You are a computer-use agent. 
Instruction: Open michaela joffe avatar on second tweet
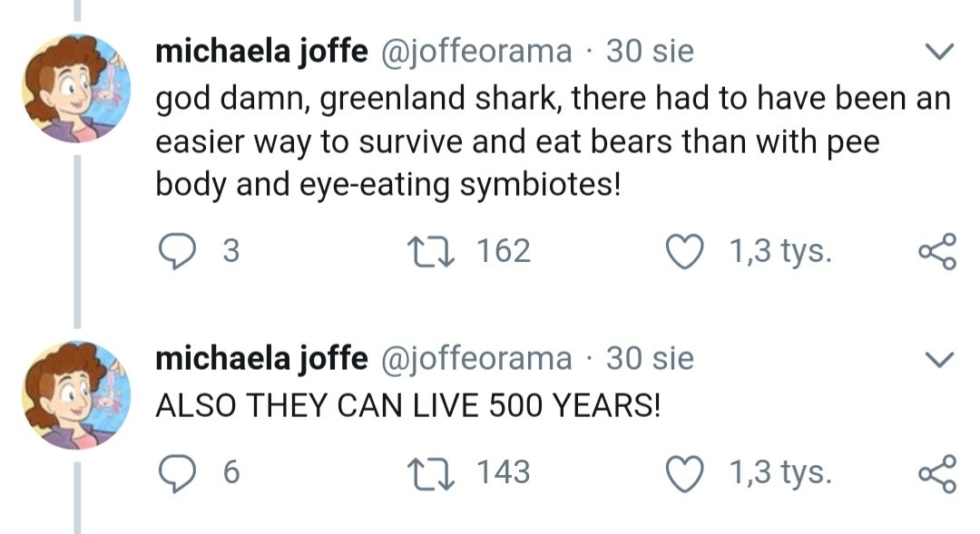pyautogui.click(x=76, y=396)
